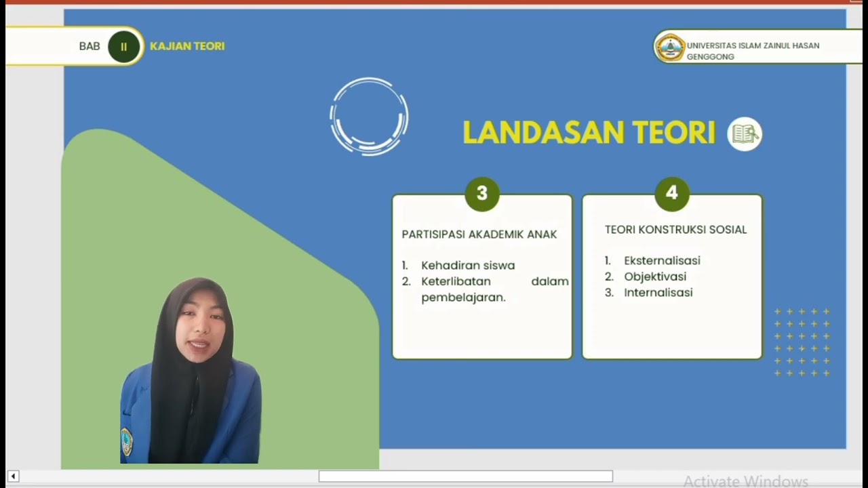The width and height of the screenshot is (868, 488).
Task: Click the horizontal scrollbar thumb
Action: point(466,476)
